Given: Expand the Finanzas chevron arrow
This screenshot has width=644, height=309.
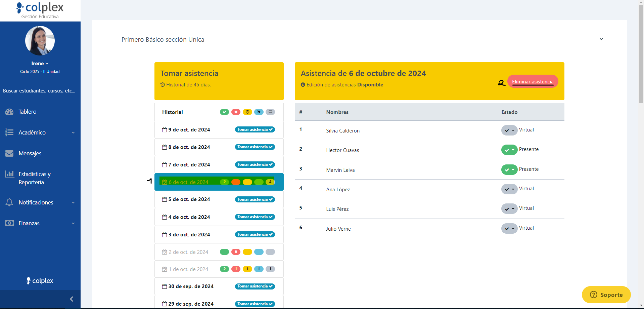Looking at the screenshot, I should click(x=73, y=223).
